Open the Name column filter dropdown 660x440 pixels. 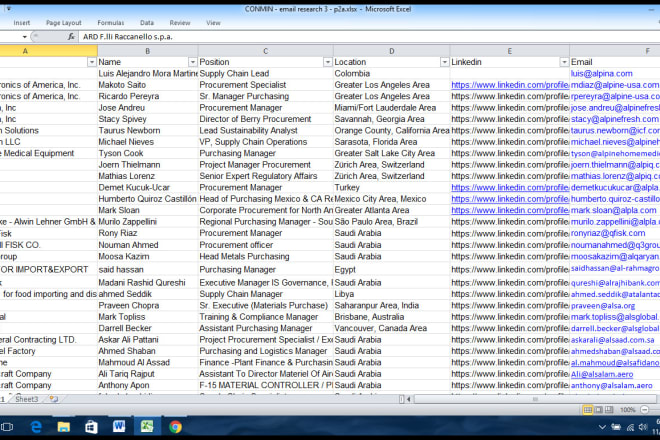(x=192, y=62)
